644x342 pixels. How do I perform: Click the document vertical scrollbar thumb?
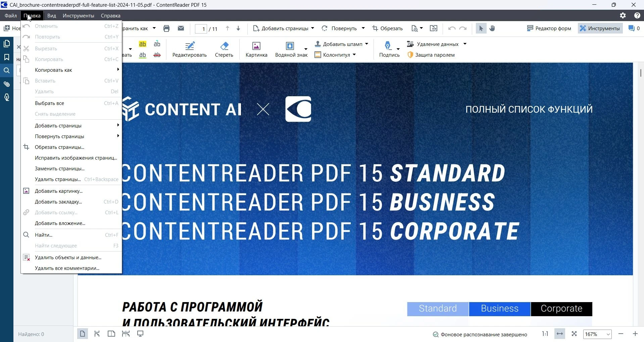click(x=641, y=73)
